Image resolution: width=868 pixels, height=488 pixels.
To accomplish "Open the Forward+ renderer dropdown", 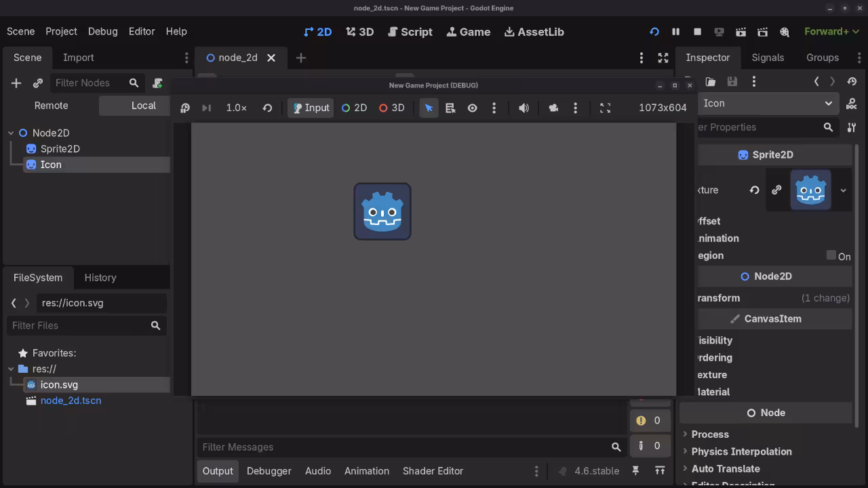I will point(831,31).
